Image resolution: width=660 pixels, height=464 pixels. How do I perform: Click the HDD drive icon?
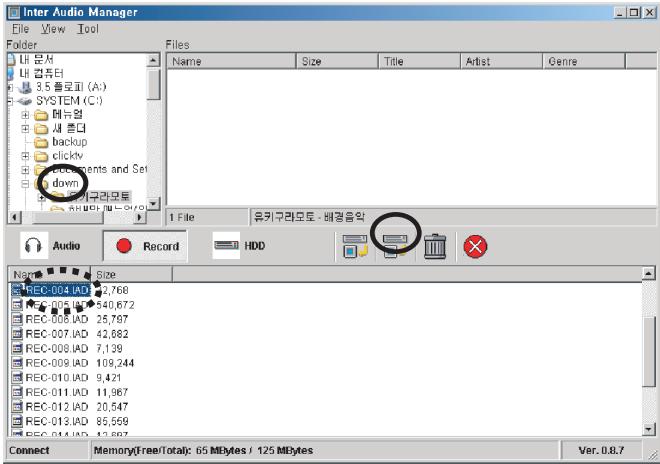(x=226, y=245)
